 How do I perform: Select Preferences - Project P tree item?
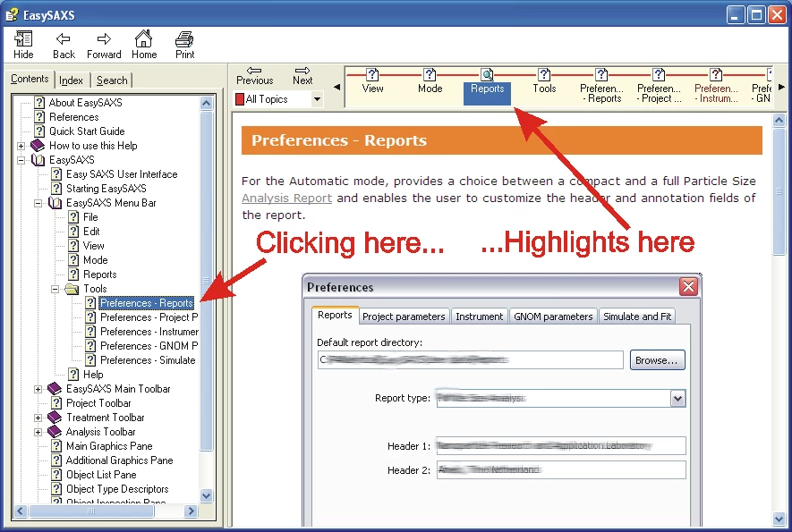[x=149, y=317]
